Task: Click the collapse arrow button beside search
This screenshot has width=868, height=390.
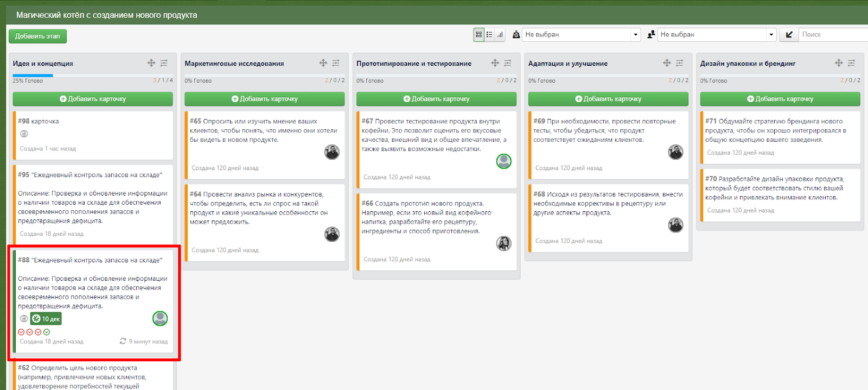Action: (x=789, y=34)
